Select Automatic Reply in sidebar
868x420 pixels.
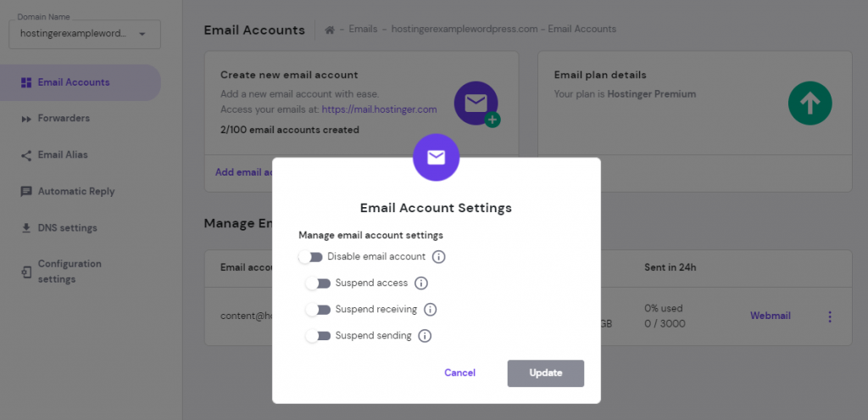pyautogui.click(x=76, y=192)
